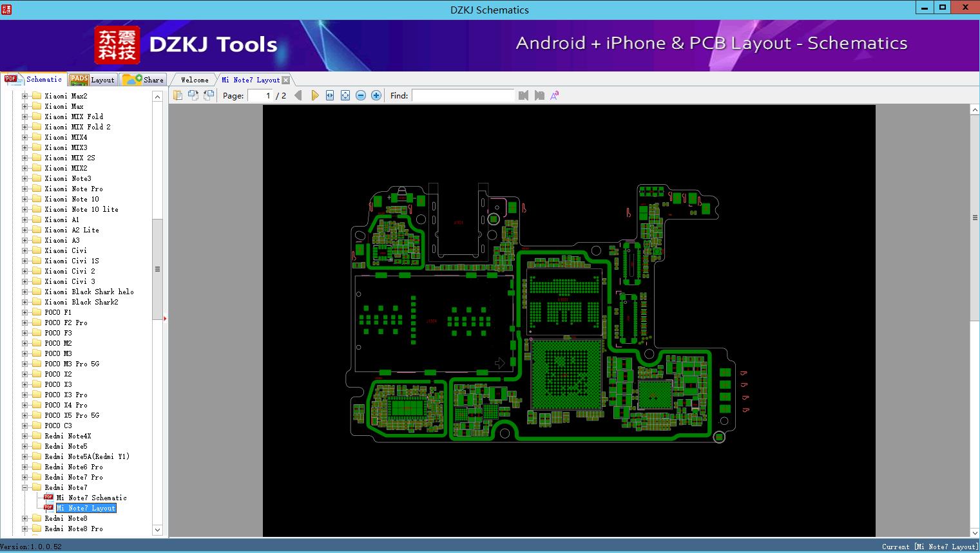This screenshot has width=980, height=553.
Task: Zoom out with the minus icon
Action: tap(361, 95)
